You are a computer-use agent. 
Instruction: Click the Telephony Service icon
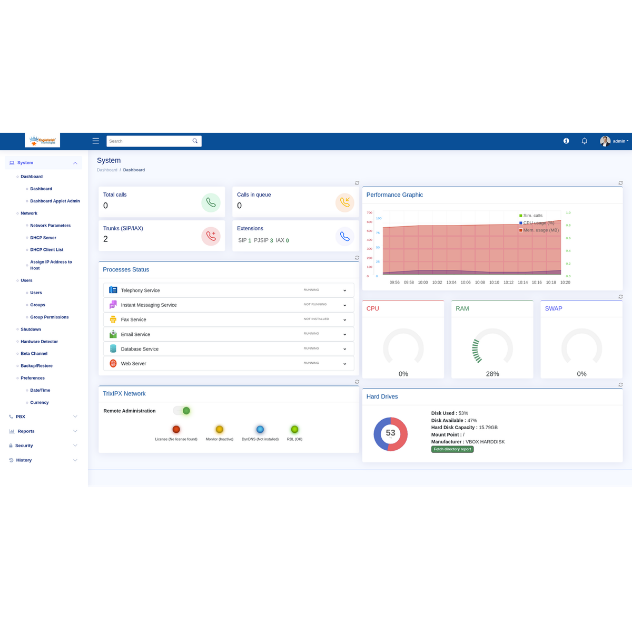pyautogui.click(x=113, y=290)
